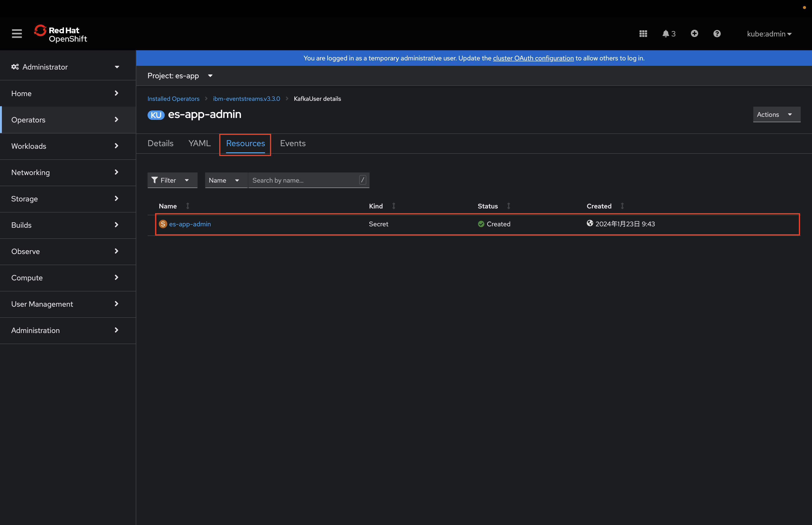The height and width of the screenshot is (525, 812).
Task: Click the Red Hat OpenShift logo
Action: coord(61,34)
